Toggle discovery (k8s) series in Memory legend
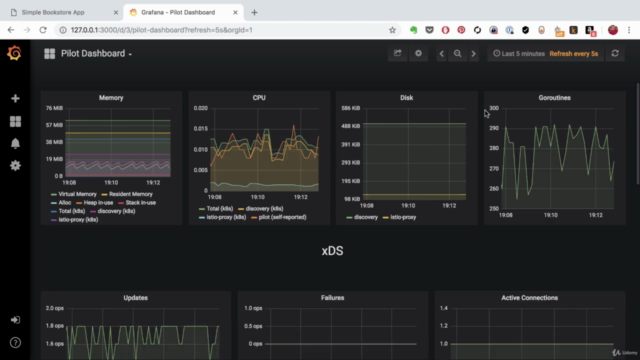The height and width of the screenshot is (360, 640). (116, 211)
